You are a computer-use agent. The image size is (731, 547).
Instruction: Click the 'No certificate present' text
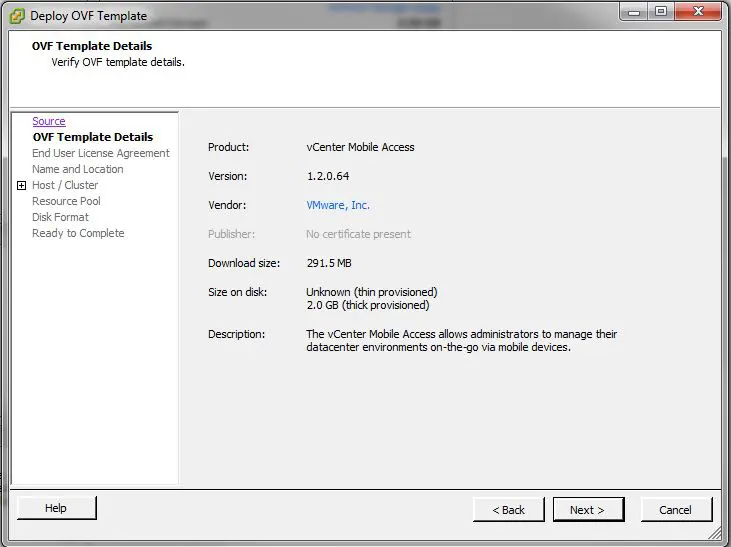tap(359, 234)
